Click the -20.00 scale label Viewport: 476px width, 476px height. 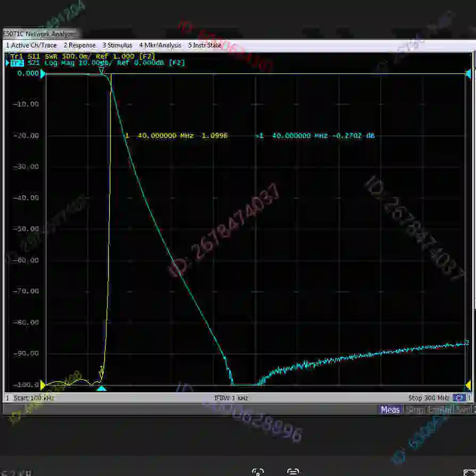click(26, 136)
